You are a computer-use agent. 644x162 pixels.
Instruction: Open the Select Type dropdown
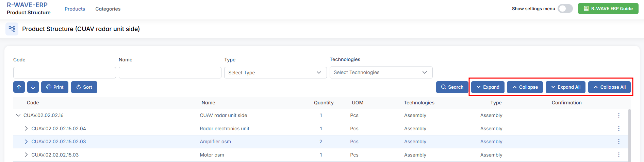(275, 73)
